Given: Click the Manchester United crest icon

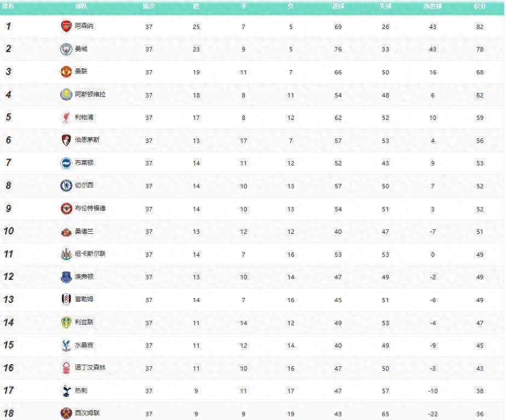Looking at the screenshot, I should click(x=66, y=72).
